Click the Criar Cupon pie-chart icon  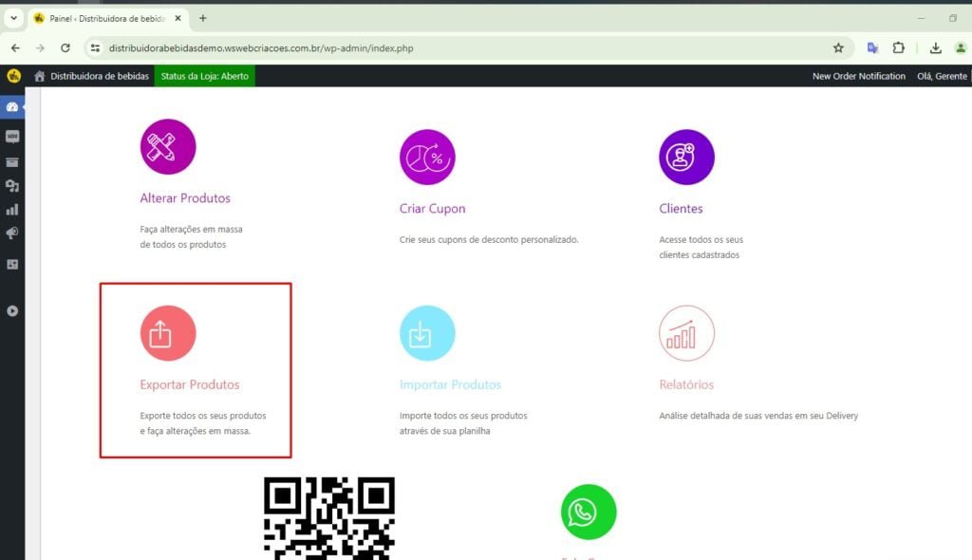[427, 157]
